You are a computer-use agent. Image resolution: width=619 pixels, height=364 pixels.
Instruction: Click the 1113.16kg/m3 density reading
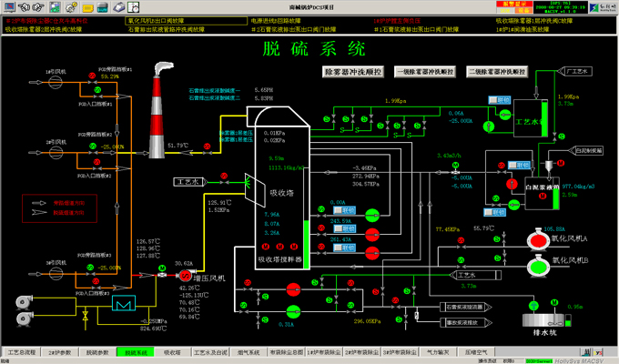(286, 167)
